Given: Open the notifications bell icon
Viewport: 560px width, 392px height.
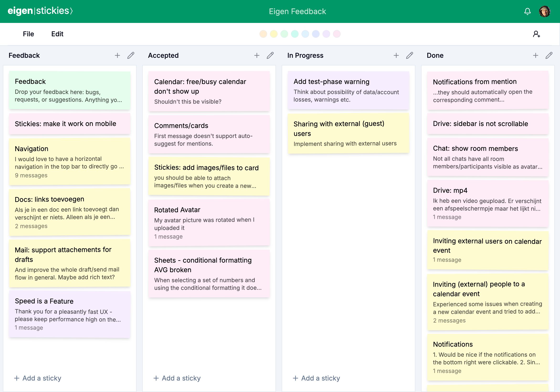Looking at the screenshot, I should (527, 11).
